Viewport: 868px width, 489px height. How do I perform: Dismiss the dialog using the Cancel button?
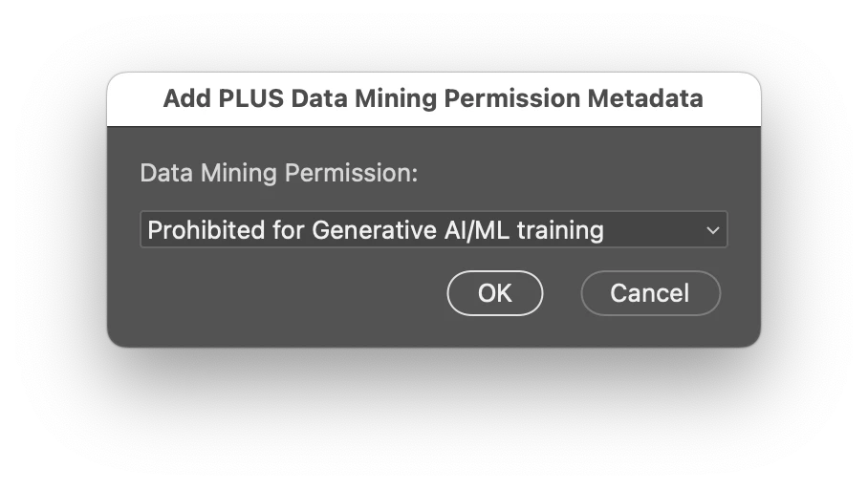(x=650, y=293)
